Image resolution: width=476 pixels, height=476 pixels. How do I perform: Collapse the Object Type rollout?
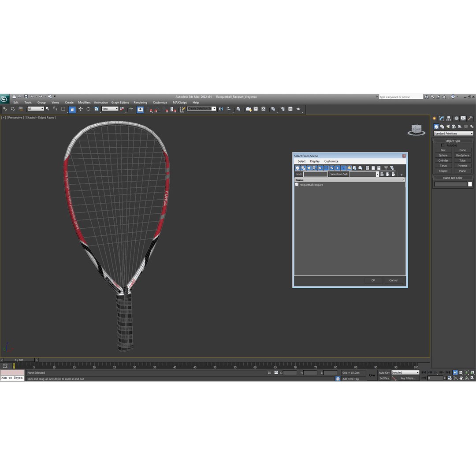pos(453,141)
